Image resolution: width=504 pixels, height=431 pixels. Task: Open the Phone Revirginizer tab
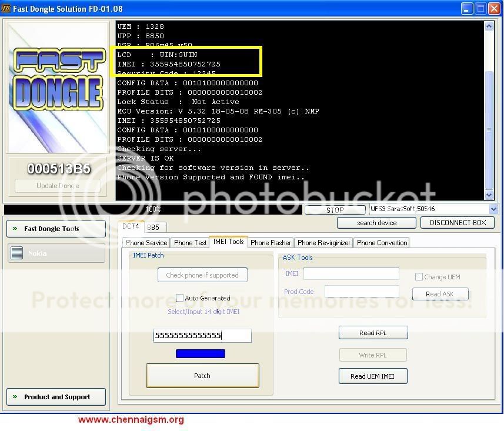point(323,243)
